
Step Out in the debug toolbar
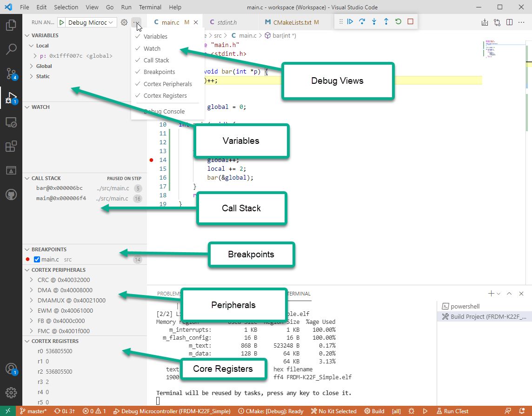(x=386, y=22)
